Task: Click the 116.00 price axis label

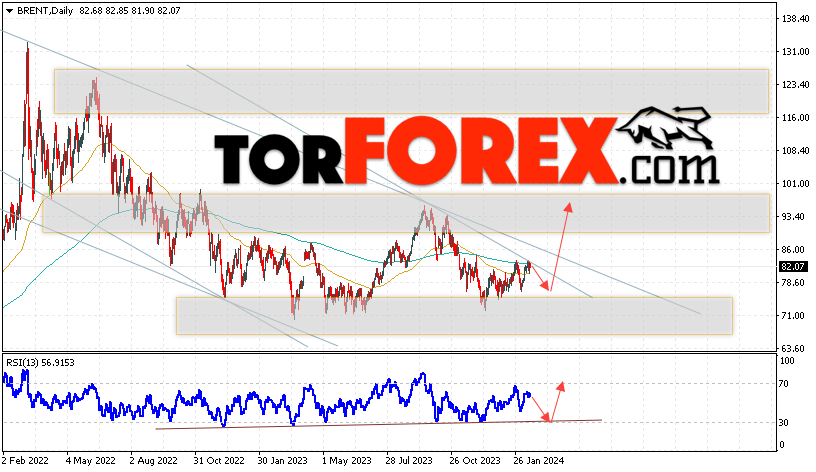Action: tap(795, 118)
